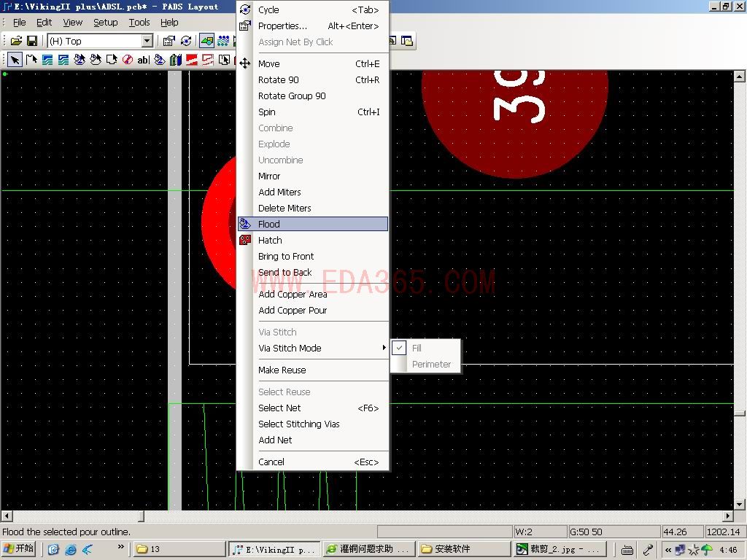Select Move from the context menu
The width and height of the screenshot is (747, 560).
coord(313,64)
